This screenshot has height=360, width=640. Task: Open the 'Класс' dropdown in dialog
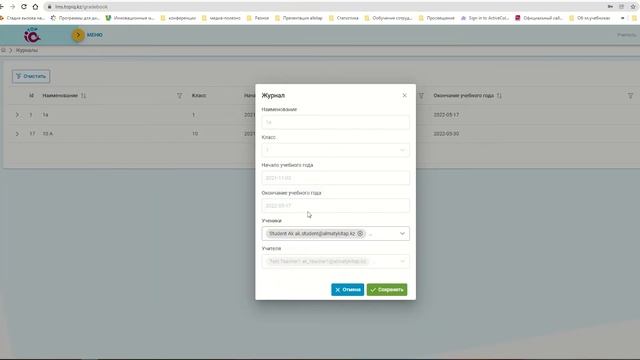(336, 150)
